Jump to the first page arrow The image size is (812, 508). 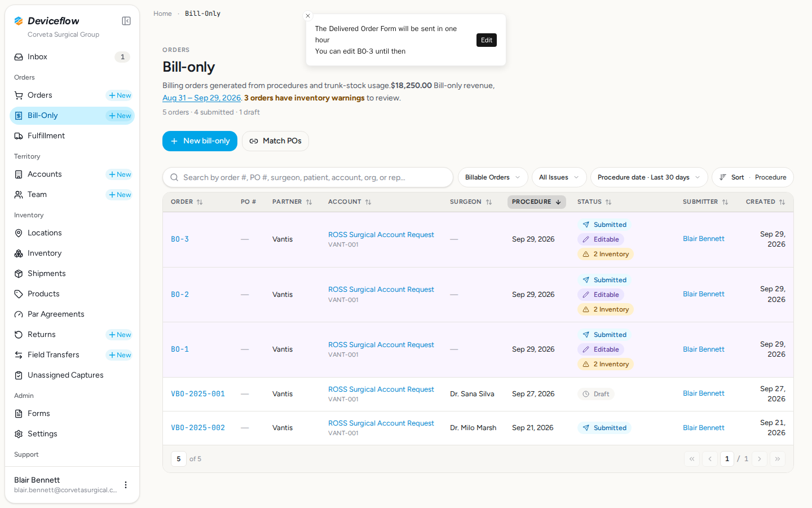(x=692, y=459)
